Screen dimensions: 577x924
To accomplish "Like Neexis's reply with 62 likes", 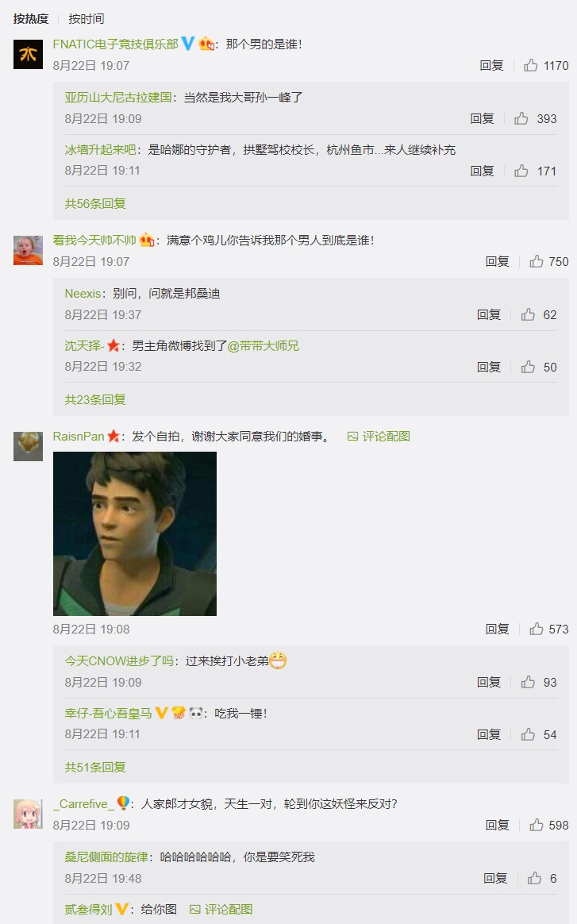I will (528, 314).
